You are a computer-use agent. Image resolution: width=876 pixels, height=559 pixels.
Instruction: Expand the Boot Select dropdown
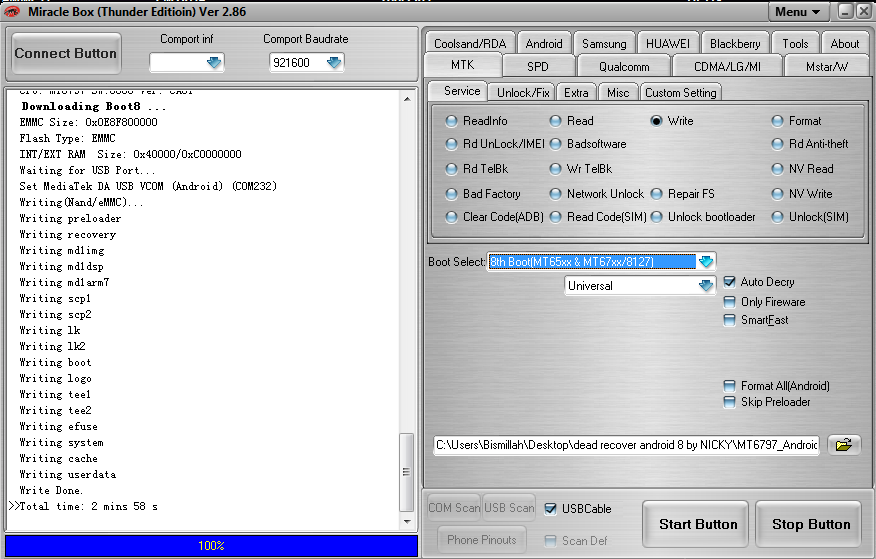pyautogui.click(x=706, y=261)
